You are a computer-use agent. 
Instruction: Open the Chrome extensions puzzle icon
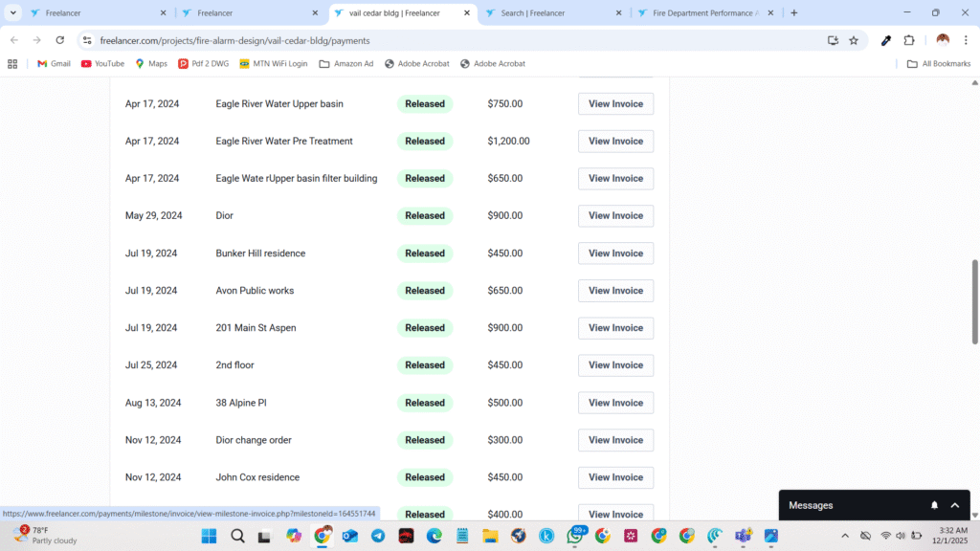pyautogui.click(x=909, y=40)
